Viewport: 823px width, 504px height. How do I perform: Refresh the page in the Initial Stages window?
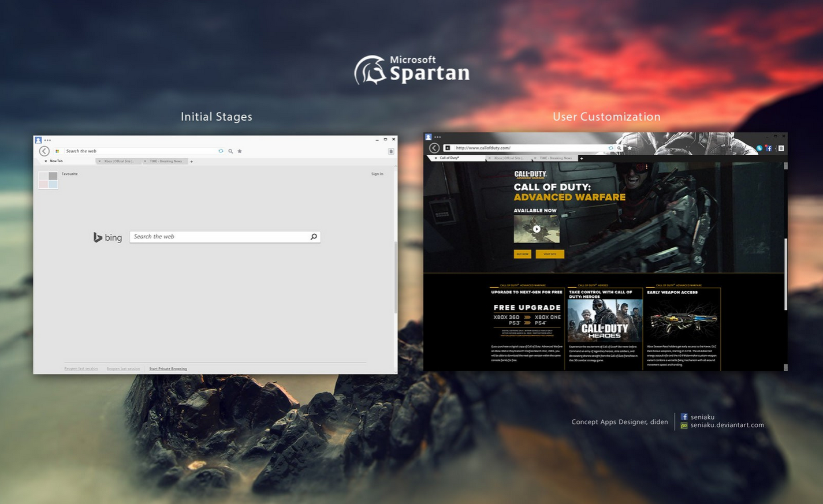(x=221, y=151)
